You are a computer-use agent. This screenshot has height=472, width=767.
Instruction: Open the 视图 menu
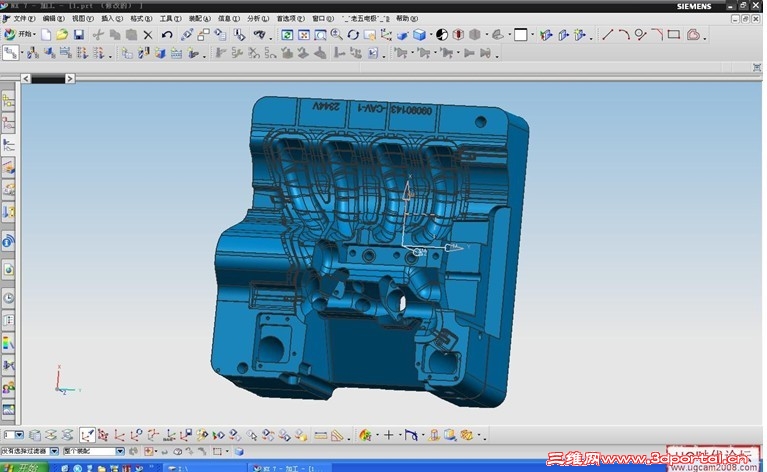click(82, 19)
